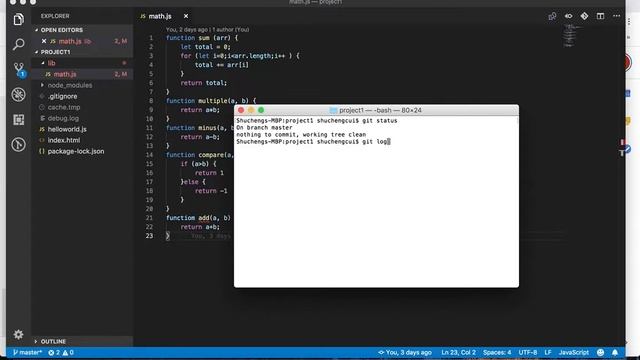The width and height of the screenshot is (640, 360).
Task: Click 'function sum (arr) {' on line 1
Action: [202, 38]
